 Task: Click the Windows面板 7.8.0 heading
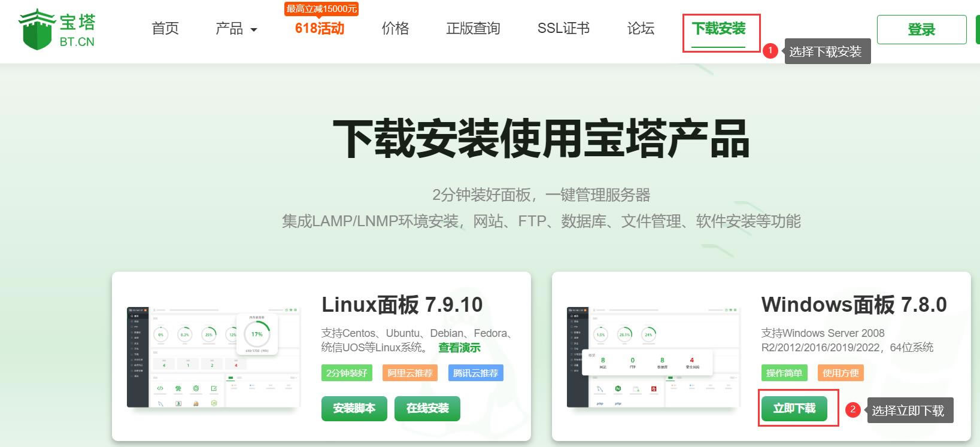[x=854, y=305]
